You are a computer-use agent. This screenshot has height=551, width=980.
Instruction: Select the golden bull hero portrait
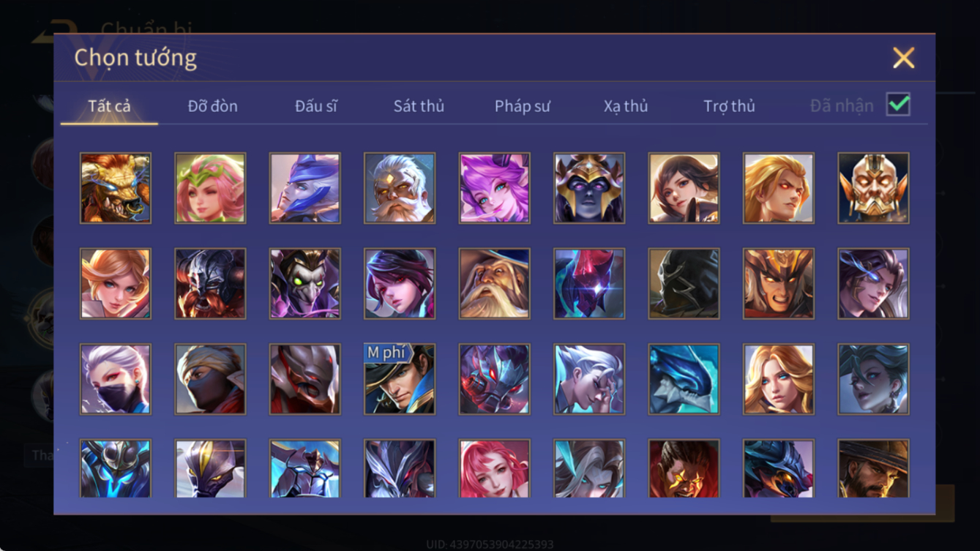tap(116, 188)
